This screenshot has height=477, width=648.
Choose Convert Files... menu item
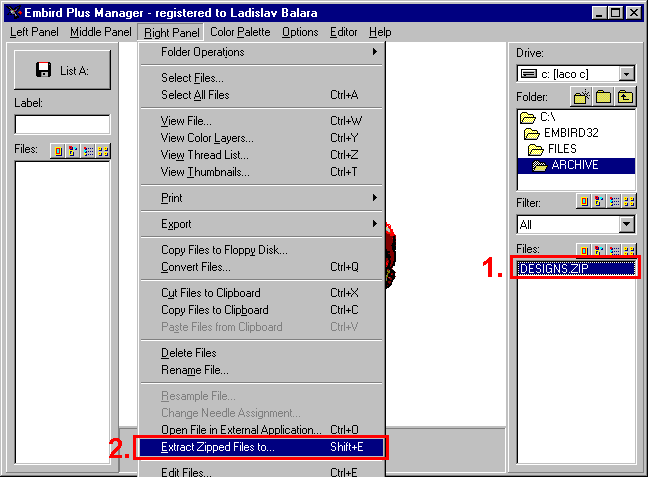(261, 267)
